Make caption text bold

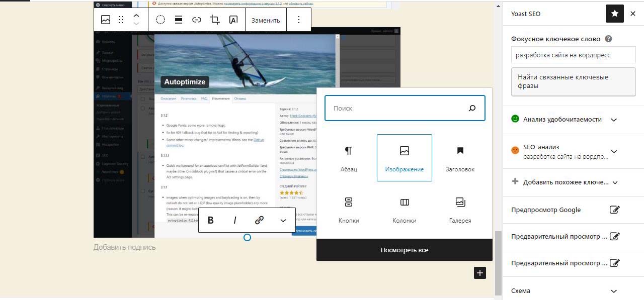tap(211, 220)
